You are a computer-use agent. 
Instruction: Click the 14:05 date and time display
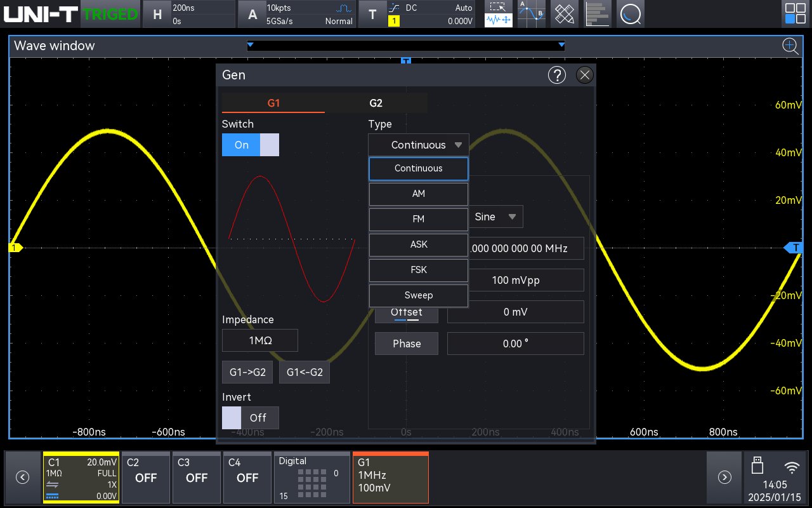(774, 491)
